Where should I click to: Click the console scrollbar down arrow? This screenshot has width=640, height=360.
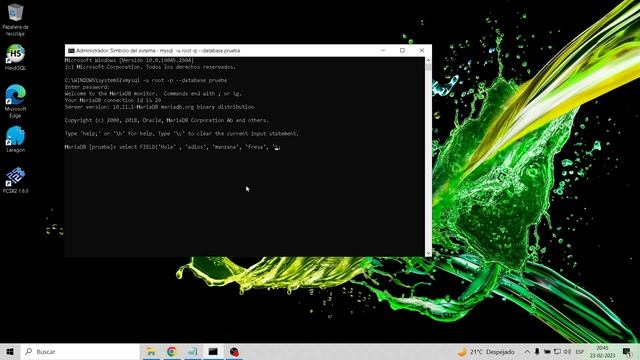pos(428,253)
